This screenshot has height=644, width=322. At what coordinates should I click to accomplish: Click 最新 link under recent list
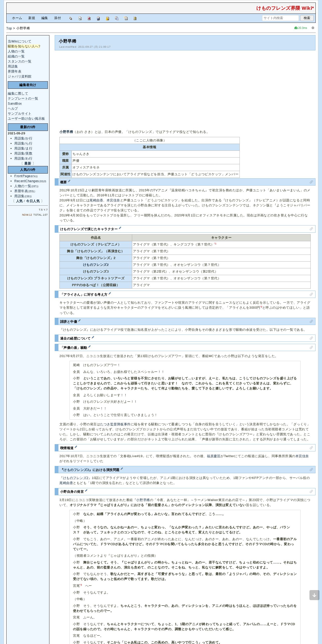[28, 164]
